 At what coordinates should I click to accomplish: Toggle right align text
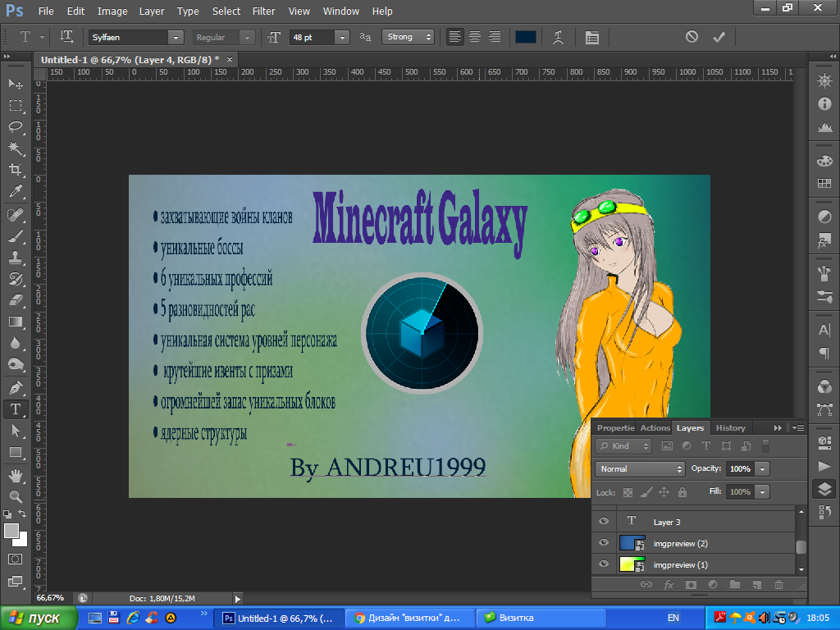pyautogui.click(x=495, y=37)
